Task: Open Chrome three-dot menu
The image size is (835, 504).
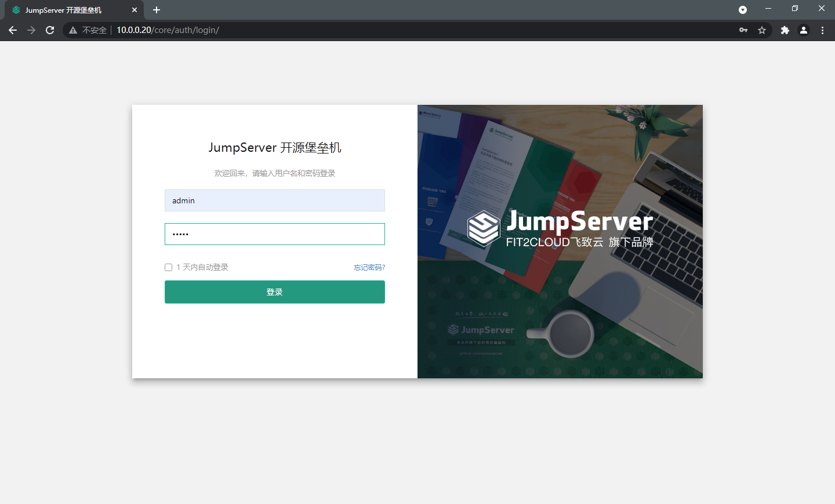Action: pos(822,30)
